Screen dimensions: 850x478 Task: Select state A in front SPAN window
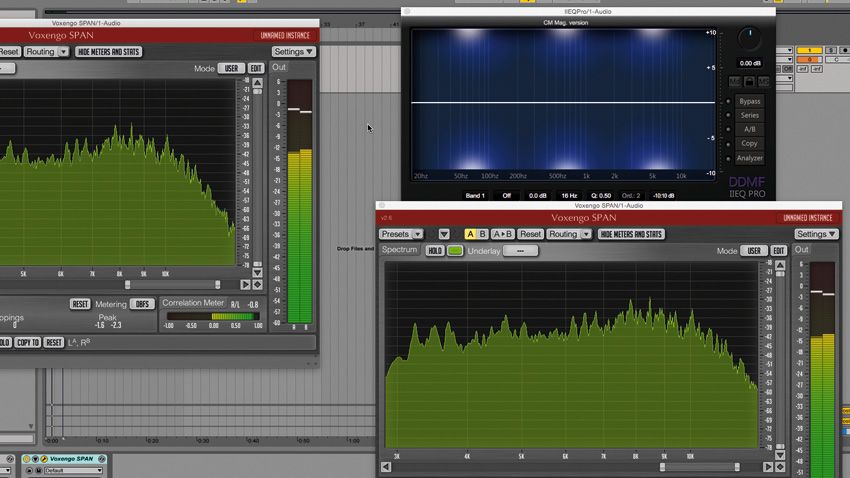pos(470,234)
